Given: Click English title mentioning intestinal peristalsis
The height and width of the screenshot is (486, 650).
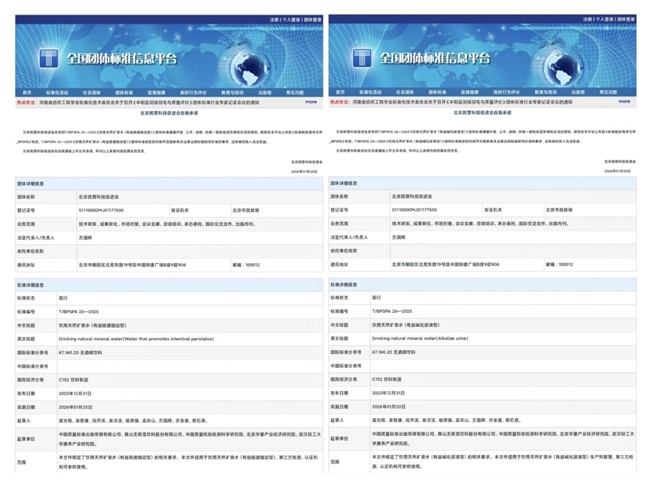Looking at the screenshot, I should tap(136, 339).
